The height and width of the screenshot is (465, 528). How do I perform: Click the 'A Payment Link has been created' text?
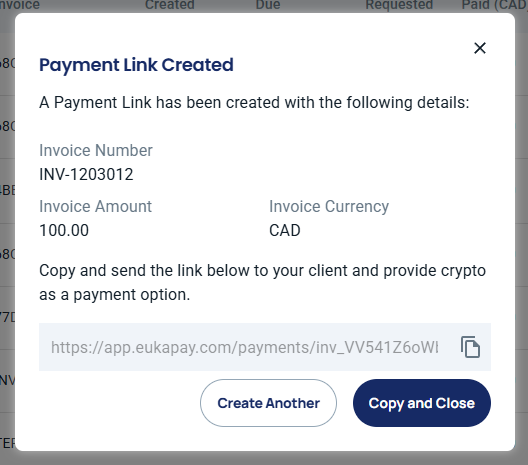254,103
